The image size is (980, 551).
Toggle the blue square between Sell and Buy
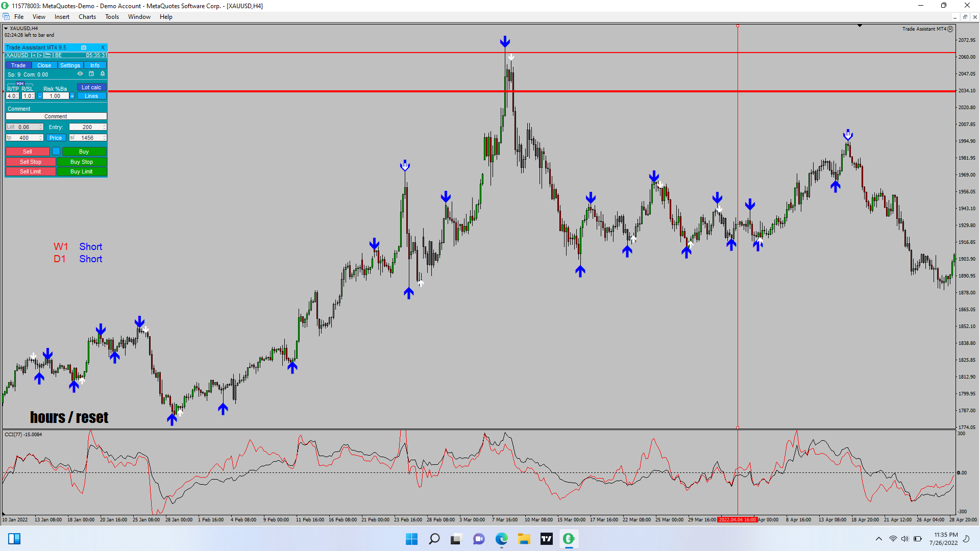pos(56,152)
